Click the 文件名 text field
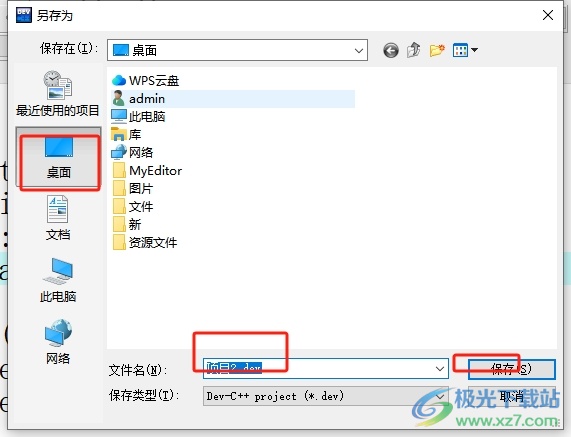Screen dimensions: 571x437 (319, 369)
